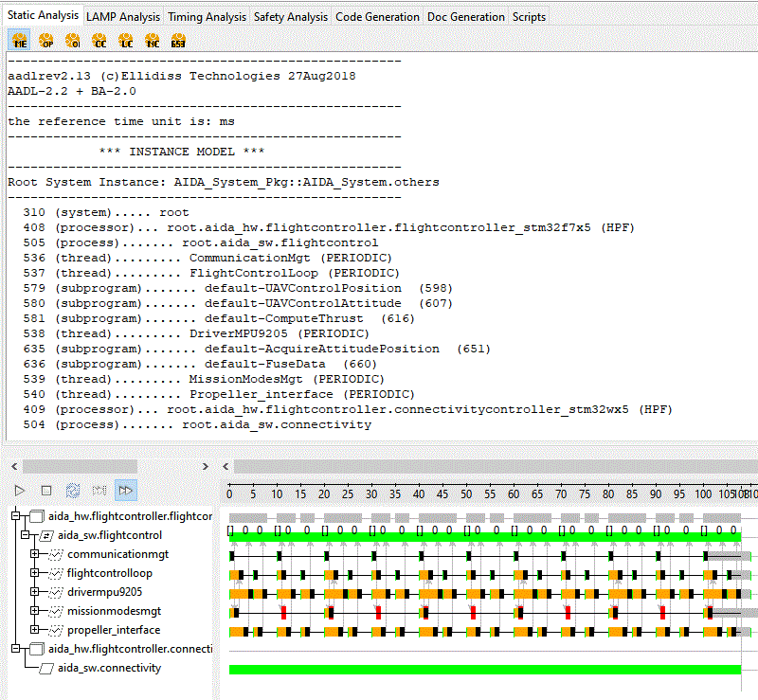The image size is (758, 700).
Task: Click the ME static analysis icon
Action: (x=20, y=41)
